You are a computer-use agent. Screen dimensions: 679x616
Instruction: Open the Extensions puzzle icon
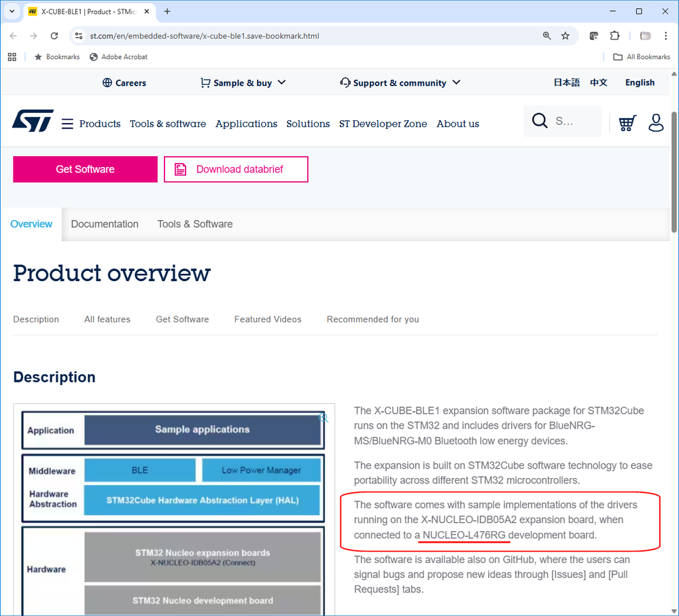(x=614, y=36)
